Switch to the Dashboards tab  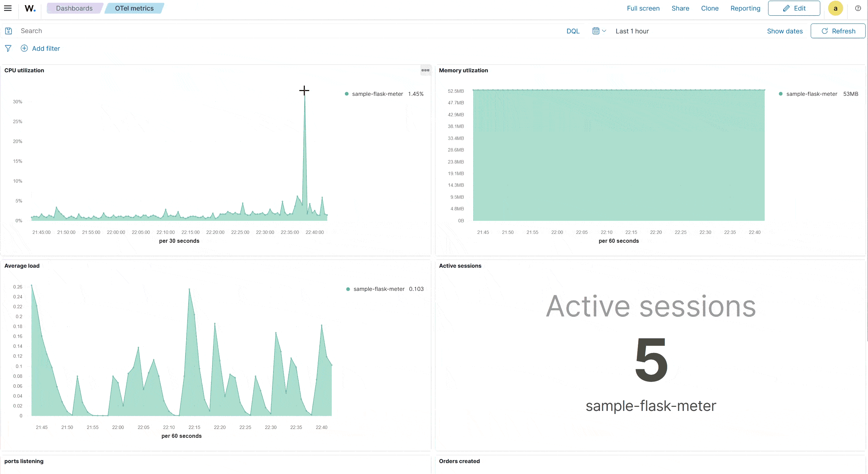coord(74,8)
